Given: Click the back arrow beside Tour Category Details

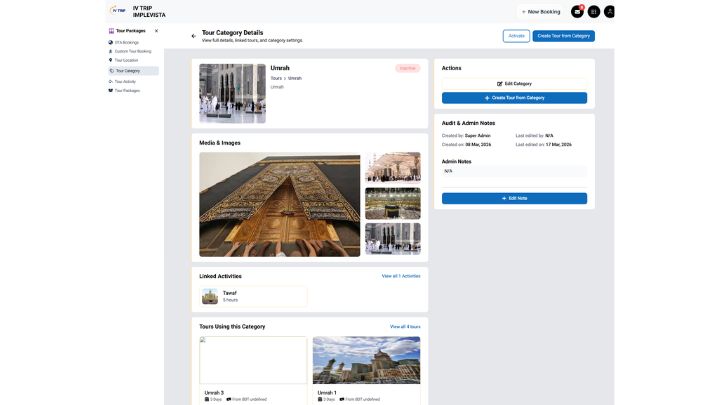Looking at the screenshot, I should point(193,36).
